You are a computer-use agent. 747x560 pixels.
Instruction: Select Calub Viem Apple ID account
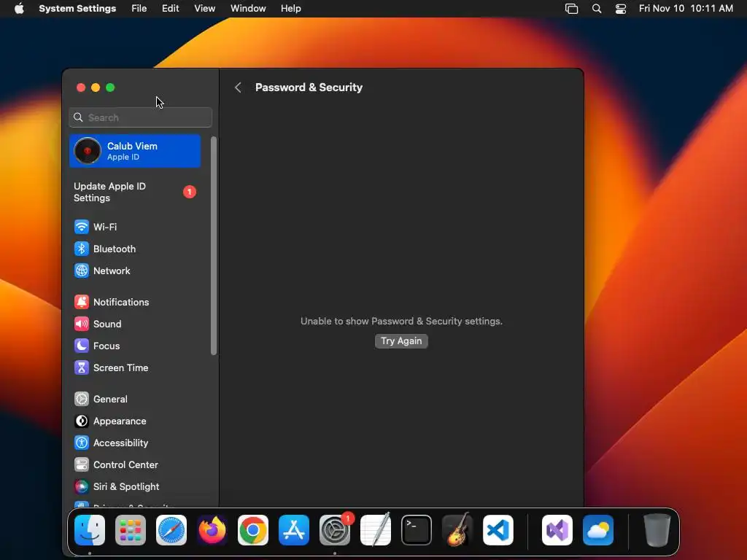click(135, 151)
